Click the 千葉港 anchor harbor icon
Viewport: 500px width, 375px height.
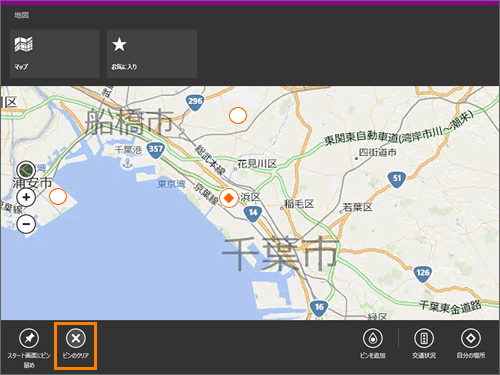[127, 164]
